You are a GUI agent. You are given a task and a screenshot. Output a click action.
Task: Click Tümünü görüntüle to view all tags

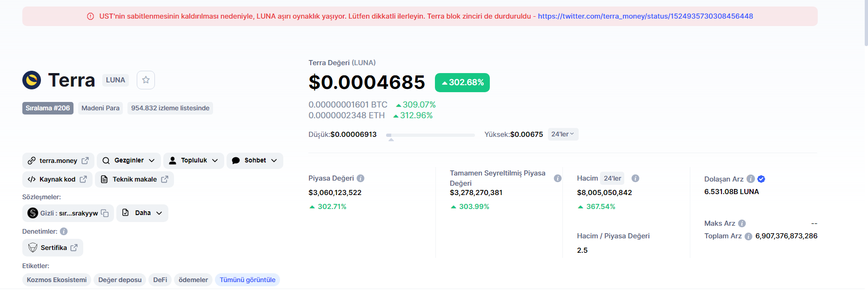[247, 280]
